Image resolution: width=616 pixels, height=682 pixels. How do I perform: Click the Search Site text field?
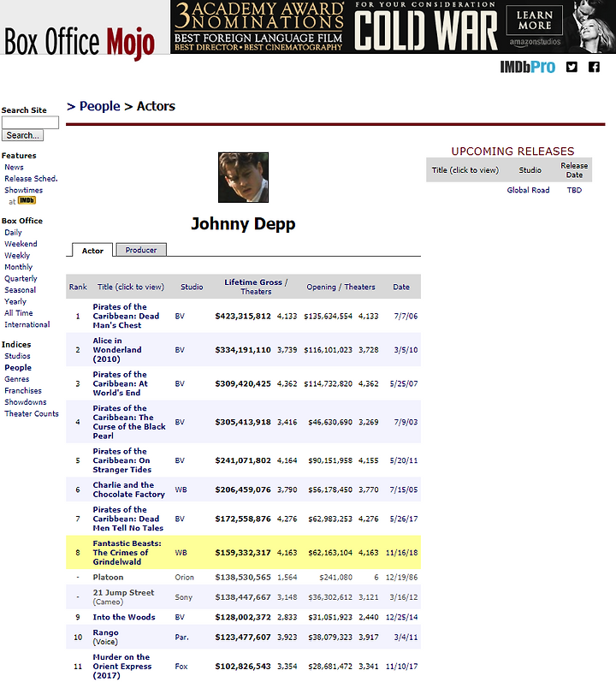tap(30, 122)
